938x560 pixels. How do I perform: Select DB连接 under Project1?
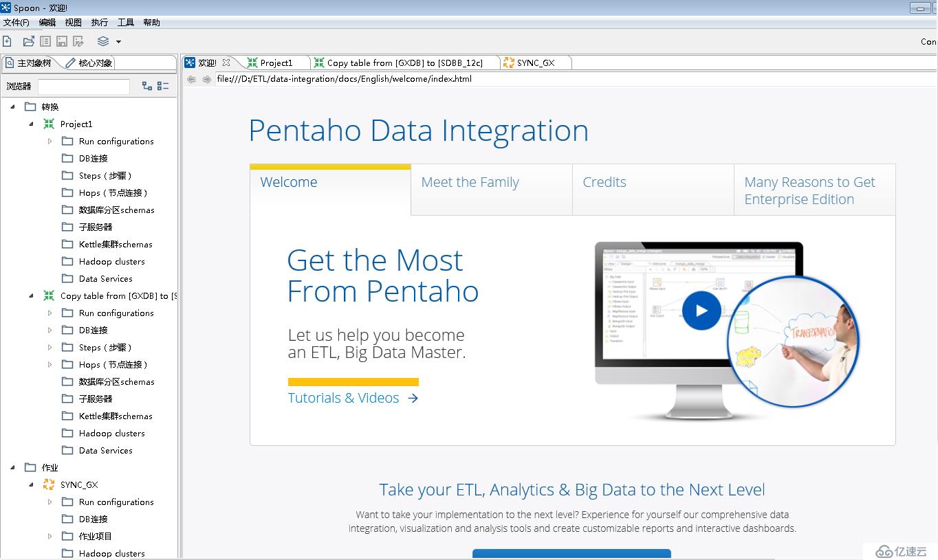tap(94, 158)
